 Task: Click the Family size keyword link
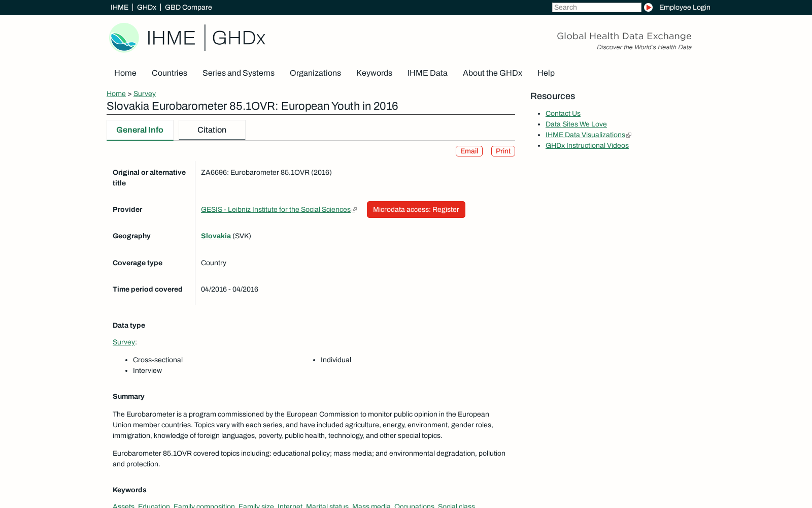pos(256,505)
